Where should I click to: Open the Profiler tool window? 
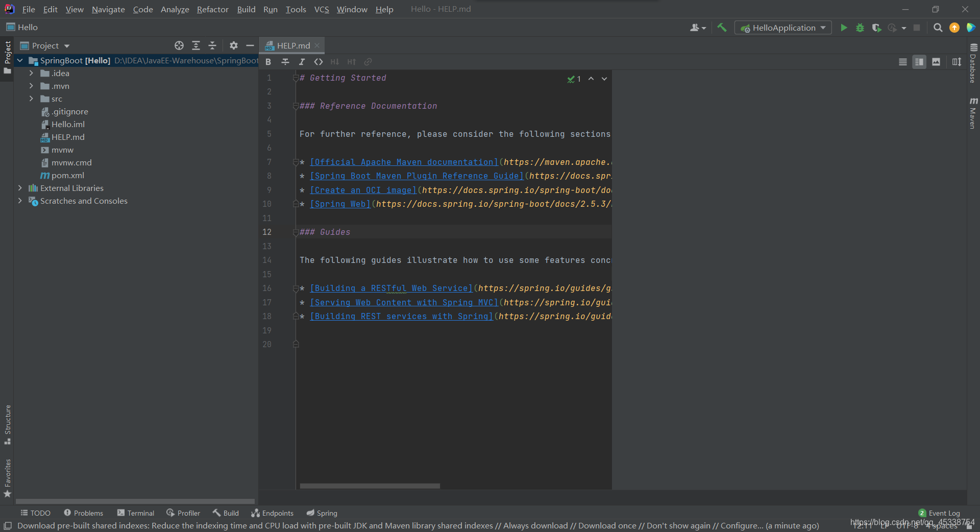point(183,513)
